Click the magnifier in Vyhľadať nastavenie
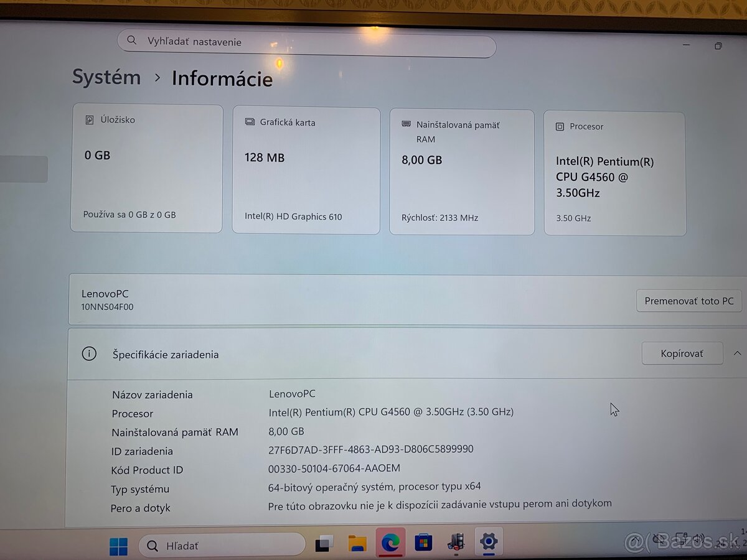Screen dimensions: 747x560 click(x=132, y=40)
